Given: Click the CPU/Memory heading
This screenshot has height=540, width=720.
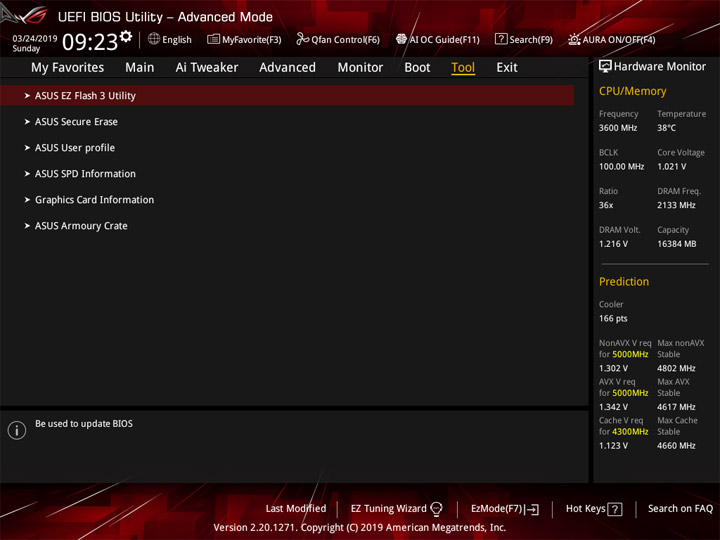Looking at the screenshot, I should 632,91.
